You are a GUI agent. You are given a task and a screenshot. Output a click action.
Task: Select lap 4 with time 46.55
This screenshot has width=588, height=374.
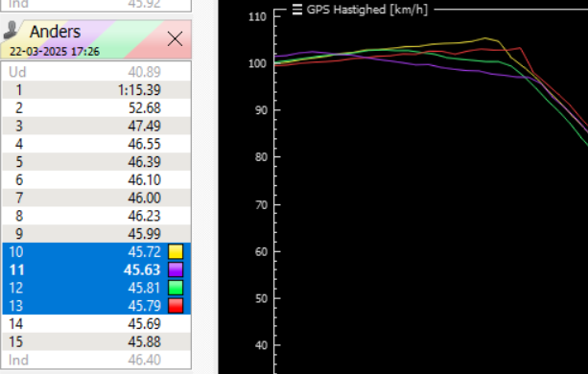(x=96, y=144)
